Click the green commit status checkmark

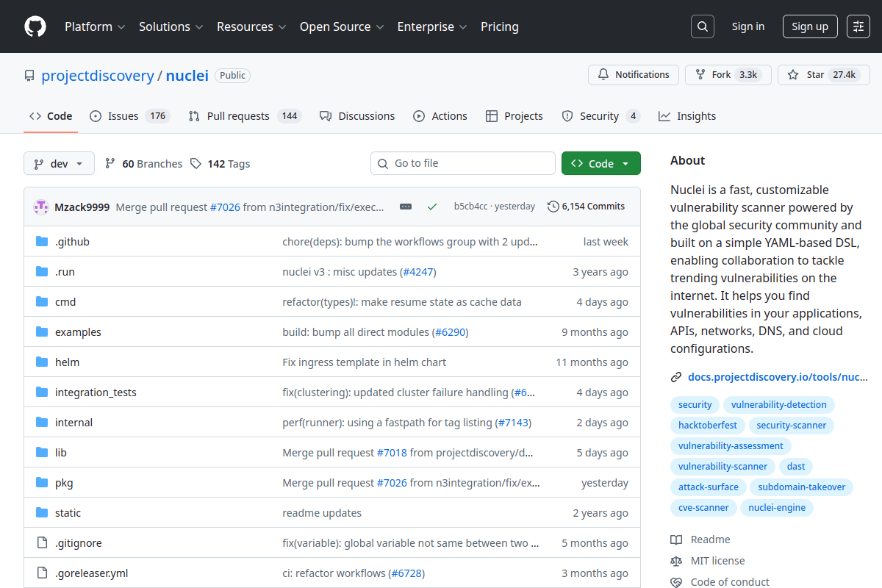pos(432,207)
